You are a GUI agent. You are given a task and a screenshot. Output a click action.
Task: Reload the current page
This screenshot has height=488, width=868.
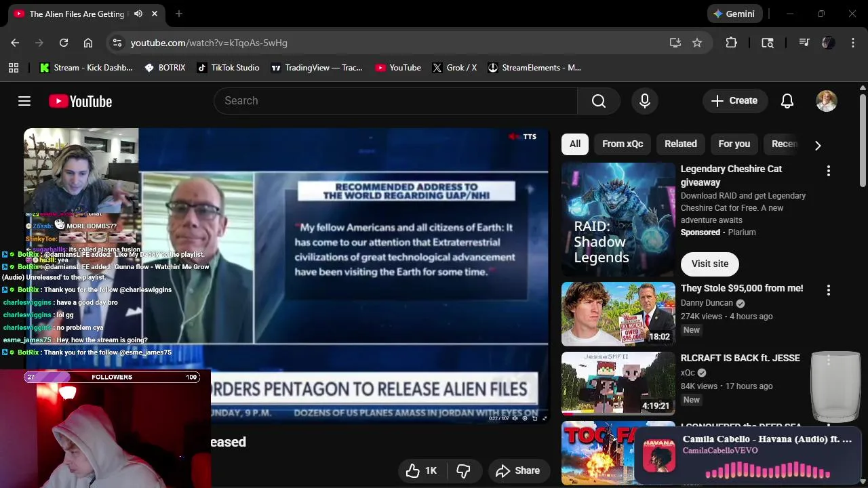click(x=64, y=43)
